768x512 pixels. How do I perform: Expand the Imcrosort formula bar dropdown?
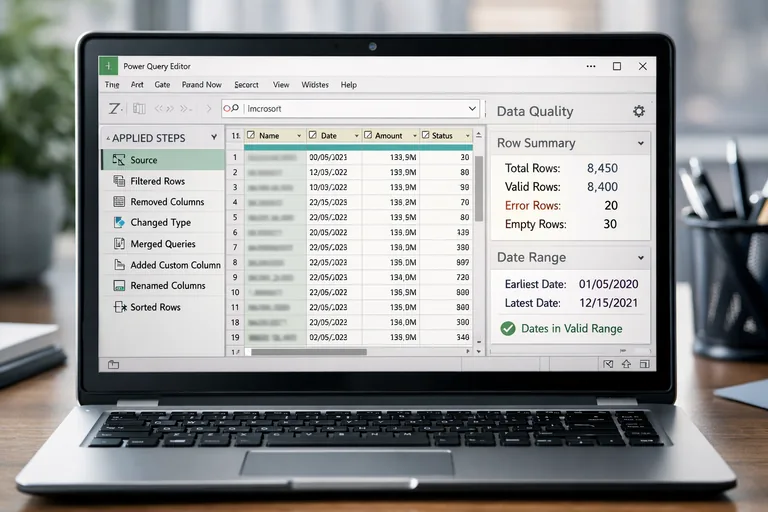click(x=472, y=108)
